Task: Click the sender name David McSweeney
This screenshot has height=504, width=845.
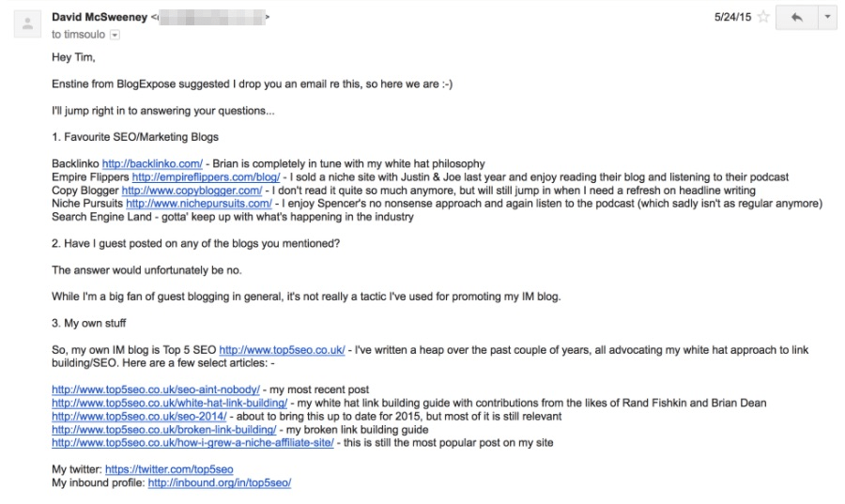Action: (x=98, y=17)
